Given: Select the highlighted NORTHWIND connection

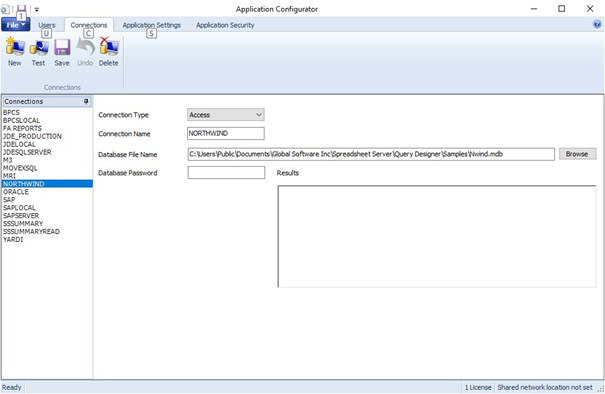Looking at the screenshot, I should click(47, 184).
